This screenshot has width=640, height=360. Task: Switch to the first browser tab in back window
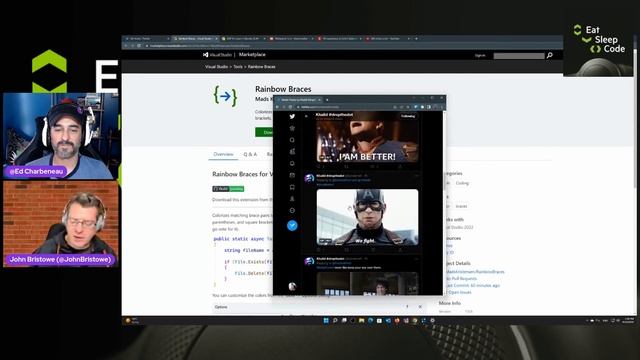click(147, 38)
